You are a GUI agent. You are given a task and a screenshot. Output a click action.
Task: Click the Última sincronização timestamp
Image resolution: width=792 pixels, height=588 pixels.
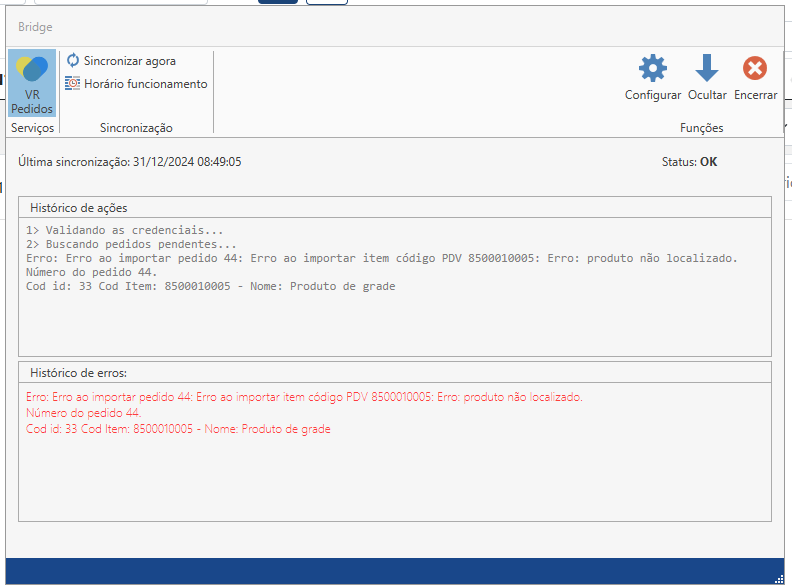click(x=129, y=161)
